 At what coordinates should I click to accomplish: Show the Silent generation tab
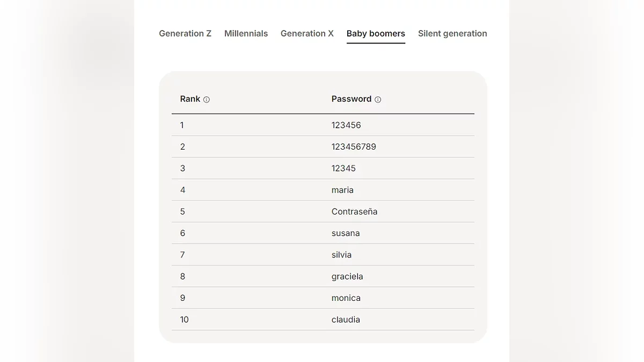click(452, 33)
